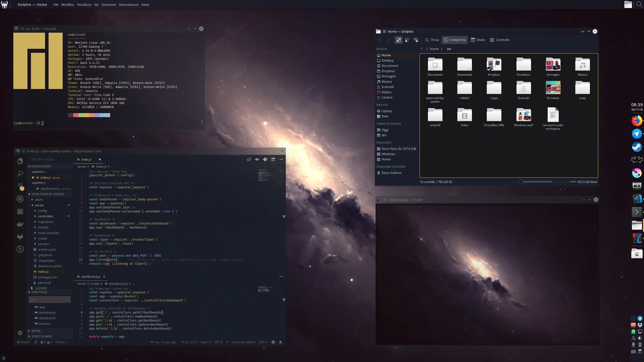Screen dimensions: 644x362
Task: Open VS Code manage gear icon
Action: click(x=20, y=333)
